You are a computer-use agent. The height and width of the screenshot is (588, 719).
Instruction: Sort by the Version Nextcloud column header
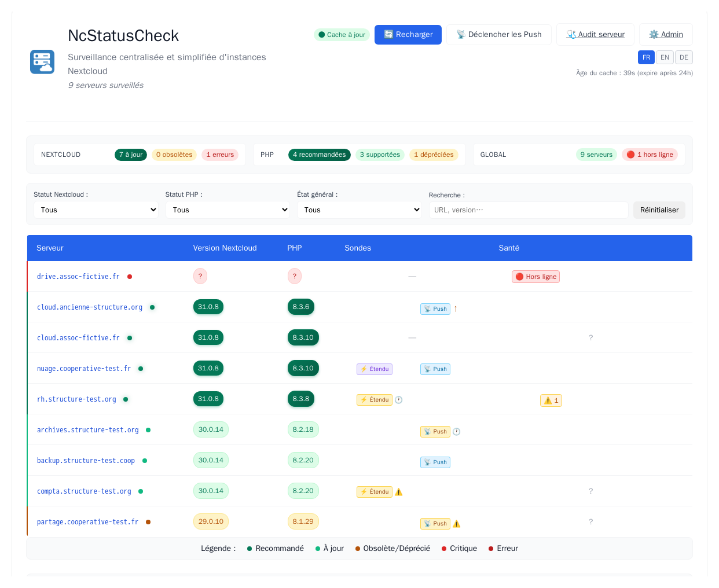[225, 248]
